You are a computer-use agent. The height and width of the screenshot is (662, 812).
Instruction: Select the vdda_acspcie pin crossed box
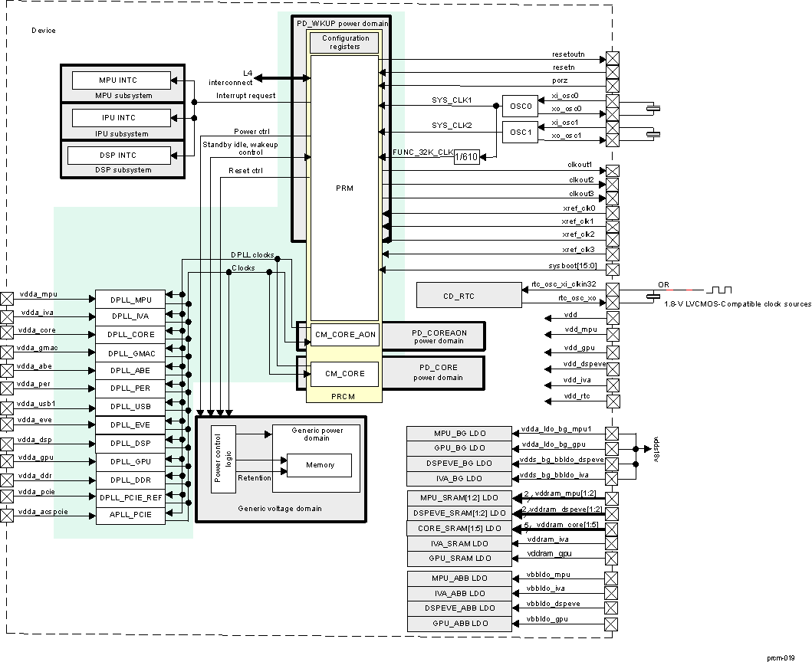coord(7,516)
